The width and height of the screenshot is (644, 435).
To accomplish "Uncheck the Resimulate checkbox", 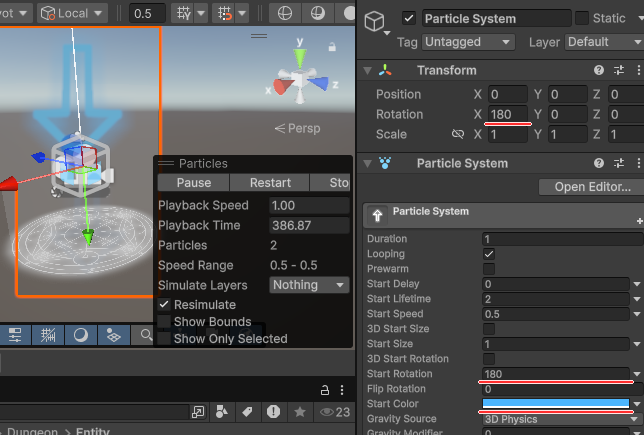I will tap(164, 305).
